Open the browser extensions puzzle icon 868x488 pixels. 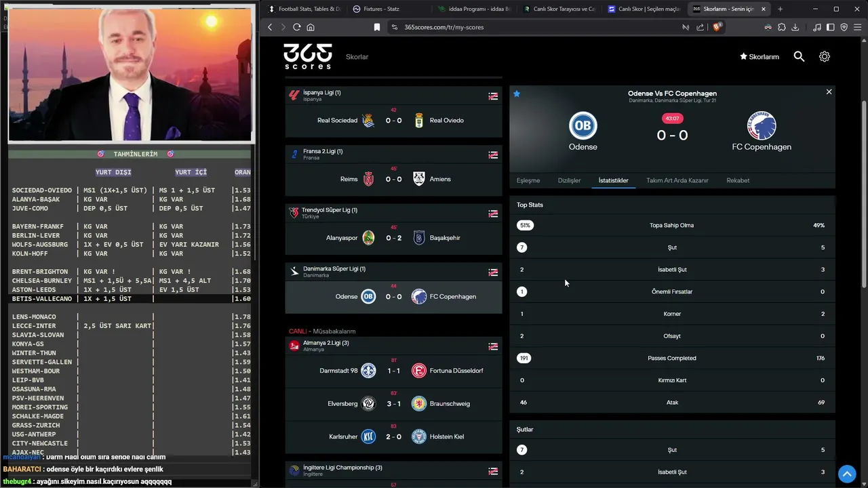[782, 27]
